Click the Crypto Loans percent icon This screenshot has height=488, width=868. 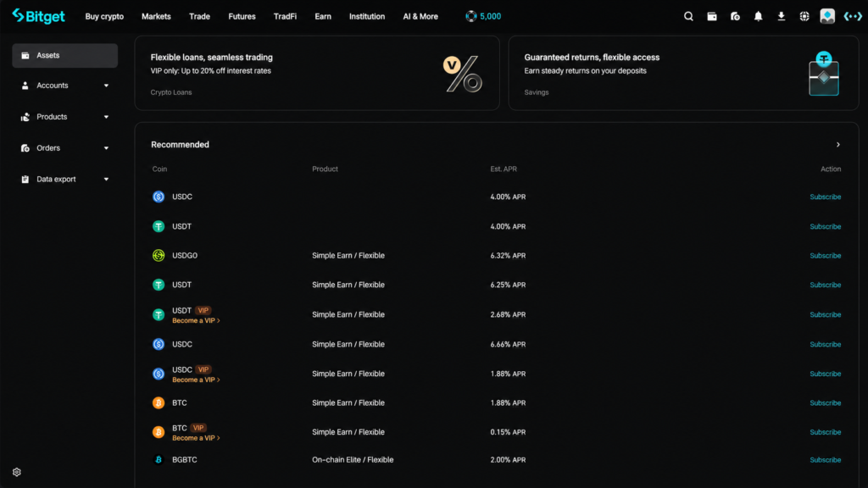463,74
